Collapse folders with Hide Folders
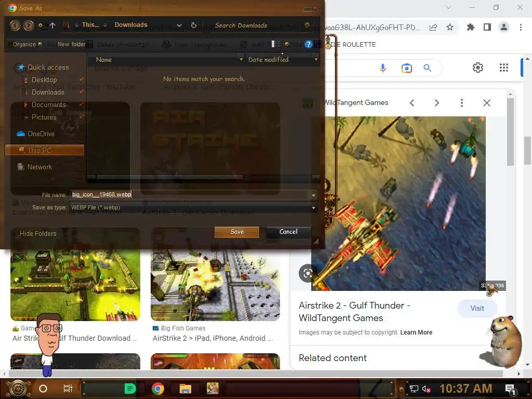532x399 pixels. click(37, 233)
